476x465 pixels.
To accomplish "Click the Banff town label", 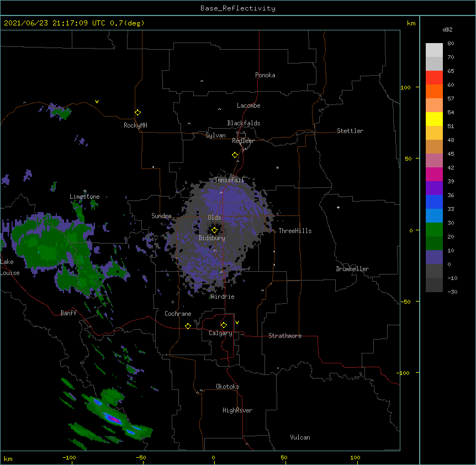I will point(68,313).
